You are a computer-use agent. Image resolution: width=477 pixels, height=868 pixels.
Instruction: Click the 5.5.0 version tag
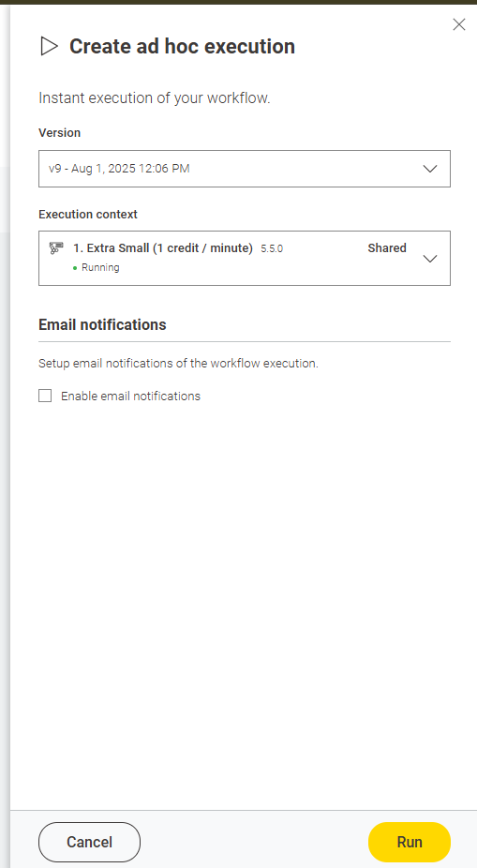click(272, 249)
